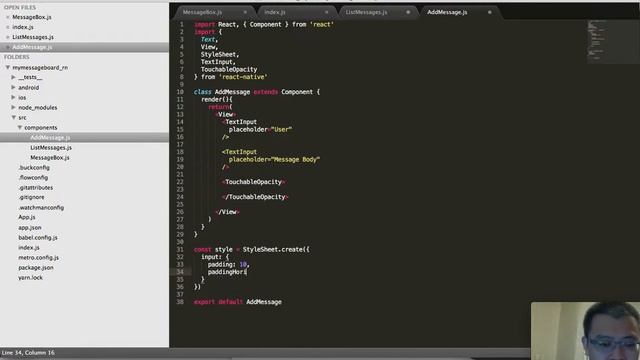640x360 pixels.
Task: Open the .gitignore file
Action: [x=31, y=198]
